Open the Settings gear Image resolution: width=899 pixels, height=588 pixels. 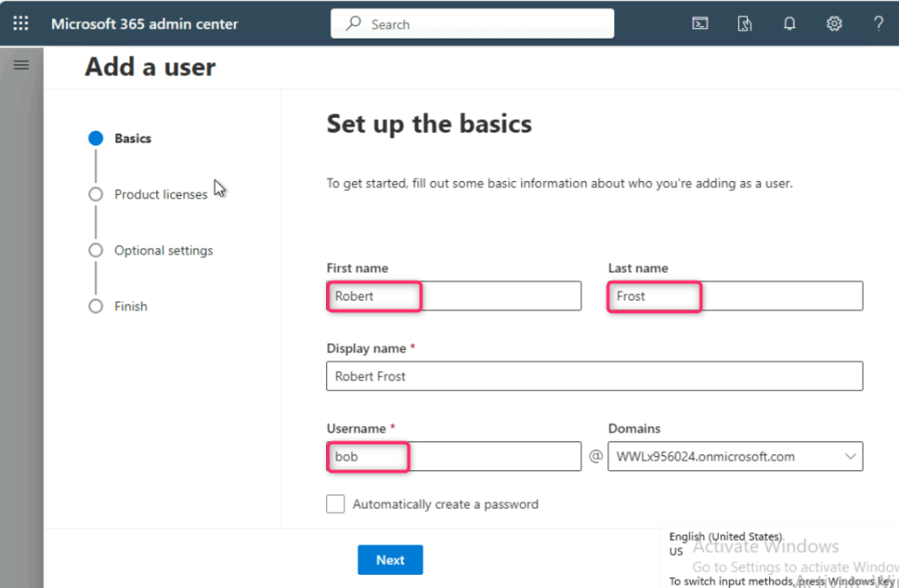pyautogui.click(x=834, y=24)
